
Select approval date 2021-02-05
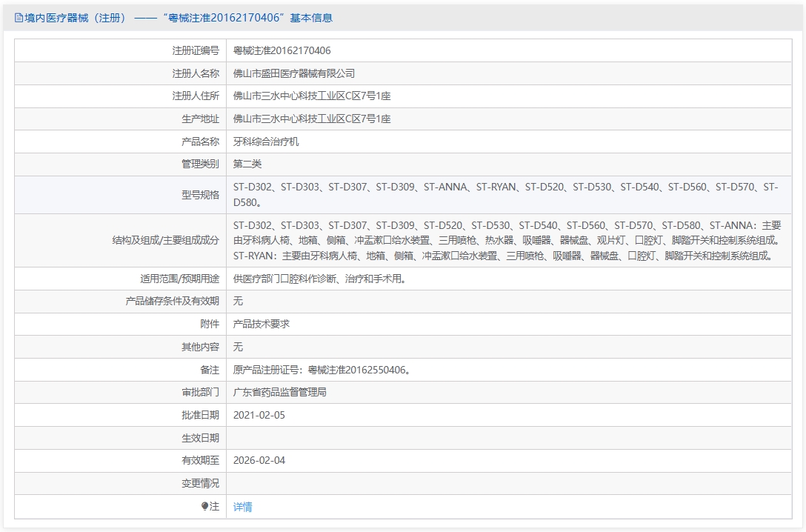pyautogui.click(x=259, y=416)
